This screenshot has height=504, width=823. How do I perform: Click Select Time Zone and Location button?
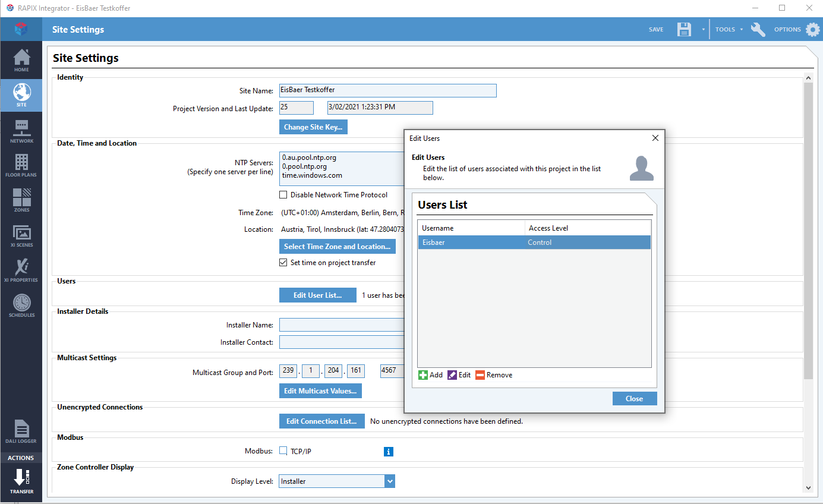tap(337, 247)
